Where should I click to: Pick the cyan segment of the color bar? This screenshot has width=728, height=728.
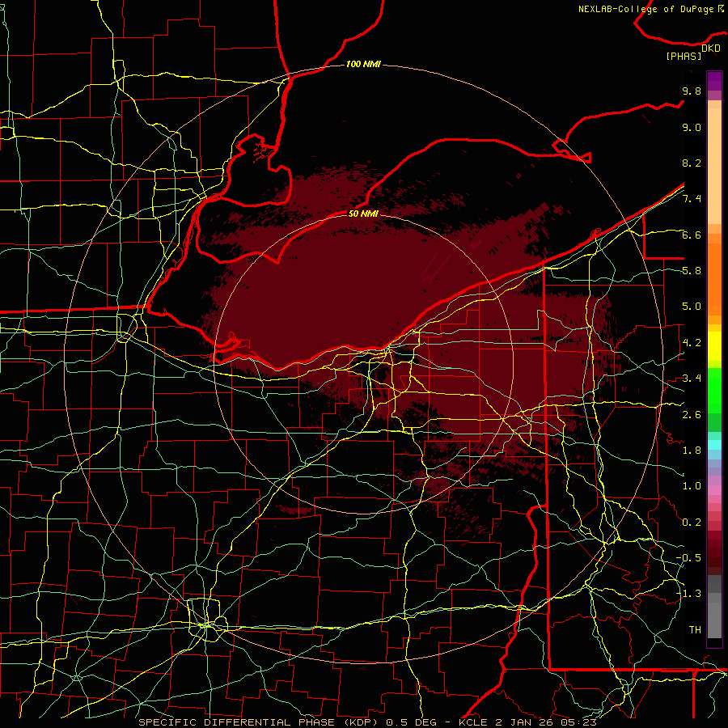[714, 445]
